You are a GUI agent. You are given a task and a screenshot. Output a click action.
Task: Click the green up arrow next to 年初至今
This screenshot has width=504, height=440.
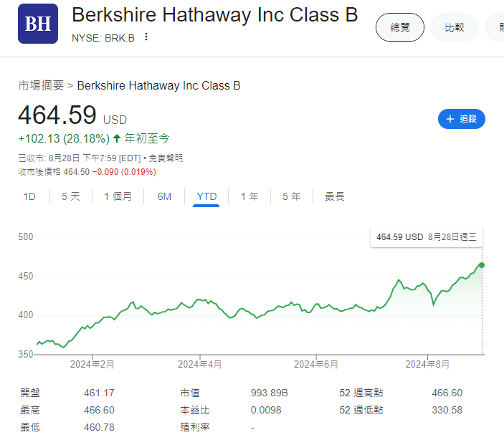point(117,138)
